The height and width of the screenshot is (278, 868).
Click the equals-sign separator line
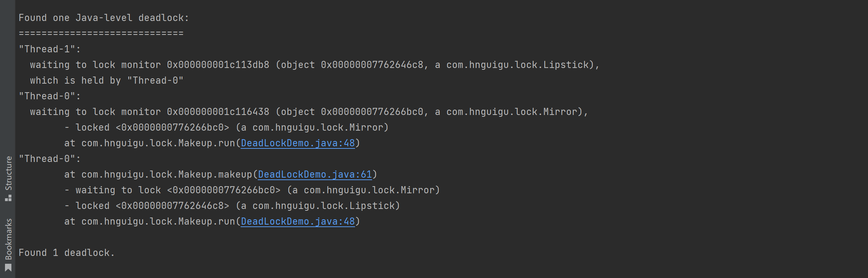[x=101, y=33]
